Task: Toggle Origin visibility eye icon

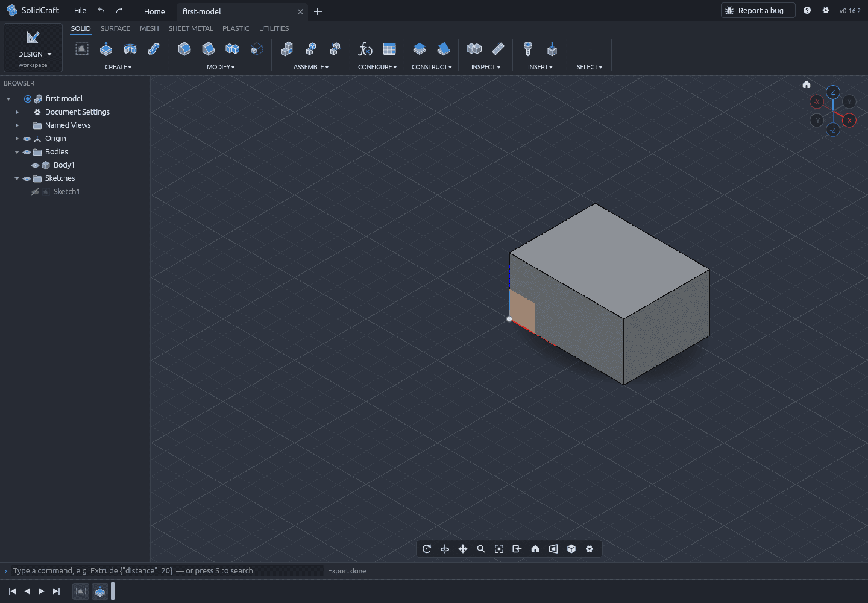Action: click(x=27, y=139)
